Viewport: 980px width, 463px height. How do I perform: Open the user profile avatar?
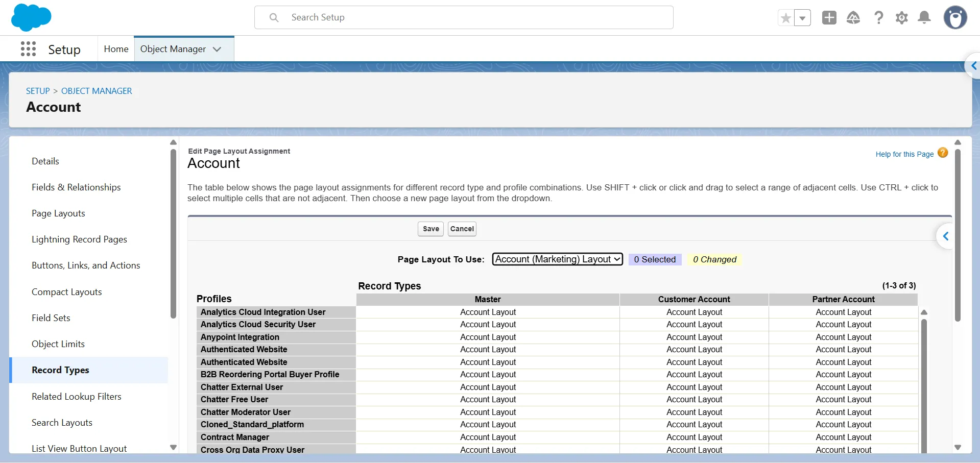click(x=955, y=18)
